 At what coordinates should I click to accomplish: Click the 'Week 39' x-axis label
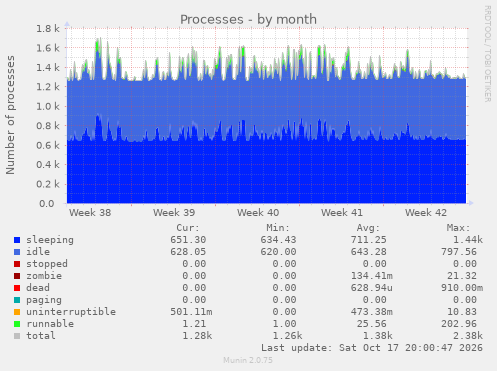pyautogui.click(x=174, y=213)
